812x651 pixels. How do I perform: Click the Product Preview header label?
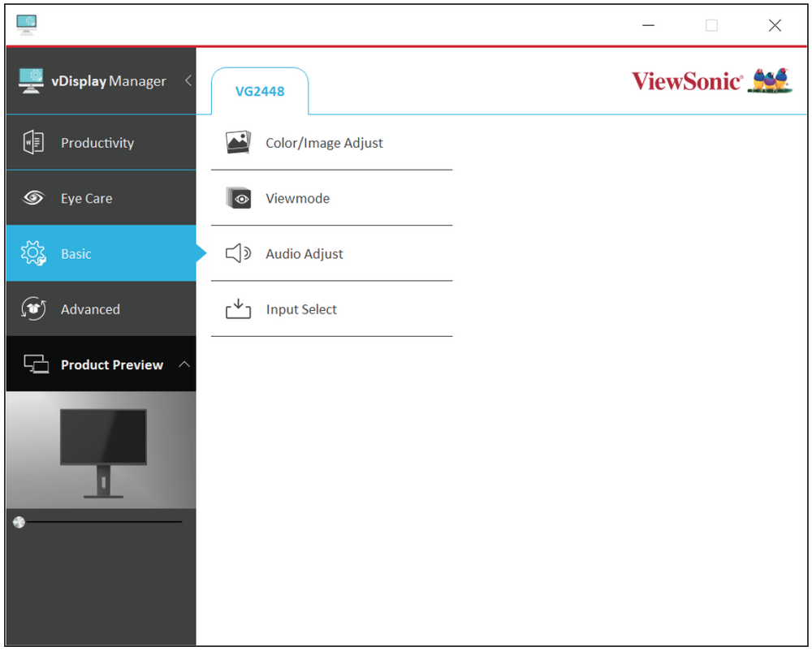(112, 364)
